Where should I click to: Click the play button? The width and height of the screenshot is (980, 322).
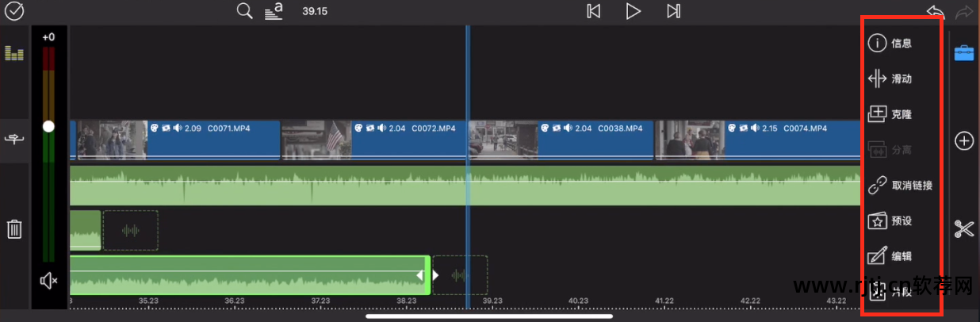pos(633,11)
